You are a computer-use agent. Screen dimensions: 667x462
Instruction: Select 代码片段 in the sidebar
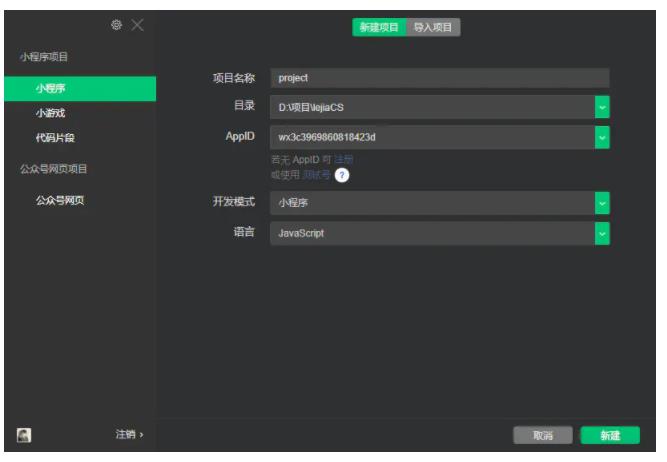coord(55,138)
